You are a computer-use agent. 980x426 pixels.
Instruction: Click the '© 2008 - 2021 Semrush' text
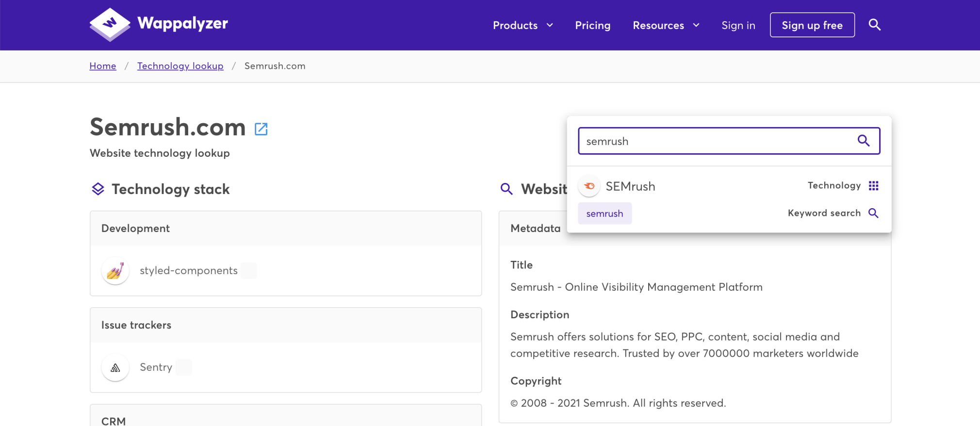[570, 403]
